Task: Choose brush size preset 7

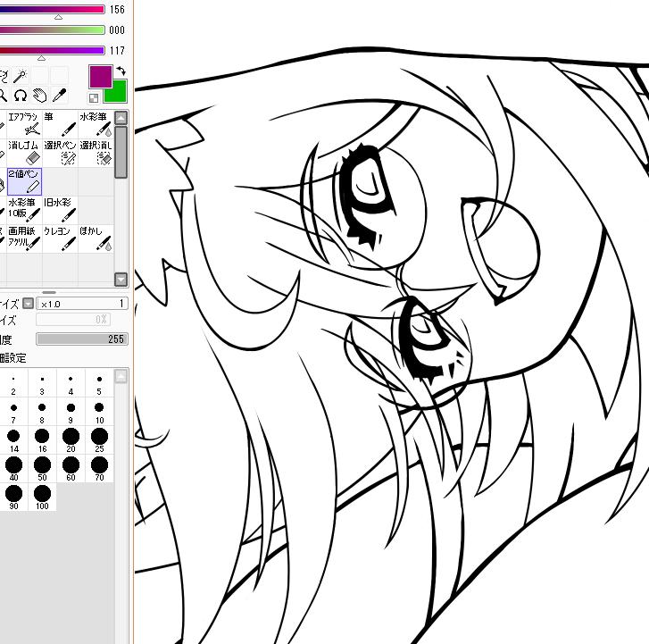Action: (x=13, y=413)
